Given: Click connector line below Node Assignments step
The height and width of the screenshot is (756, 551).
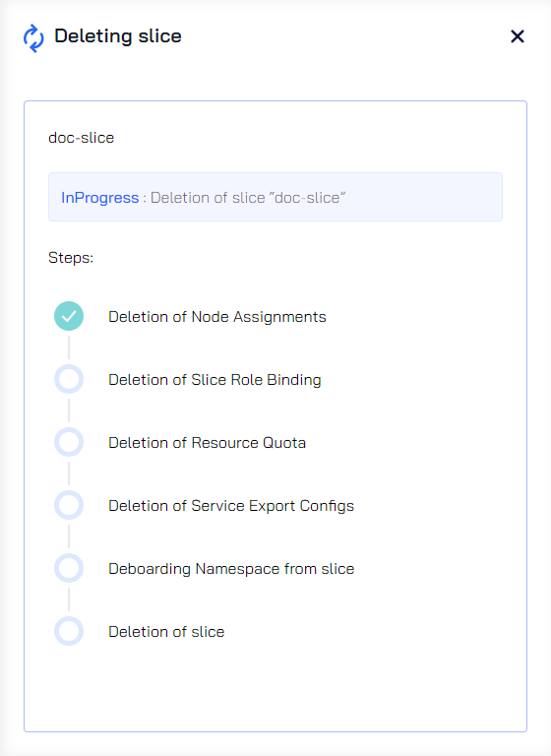Looking at the screenshot, I should 69,347.
